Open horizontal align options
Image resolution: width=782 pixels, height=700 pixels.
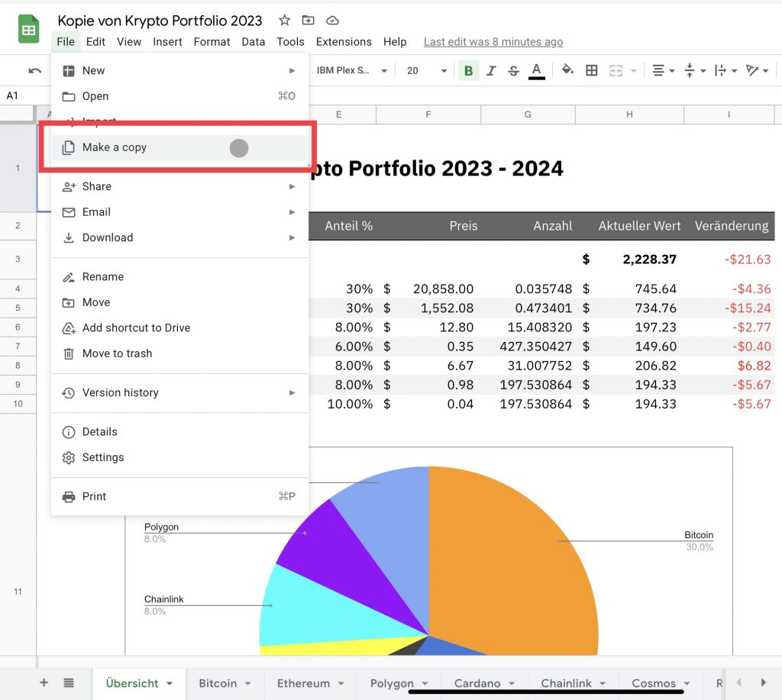coord(663,71)
